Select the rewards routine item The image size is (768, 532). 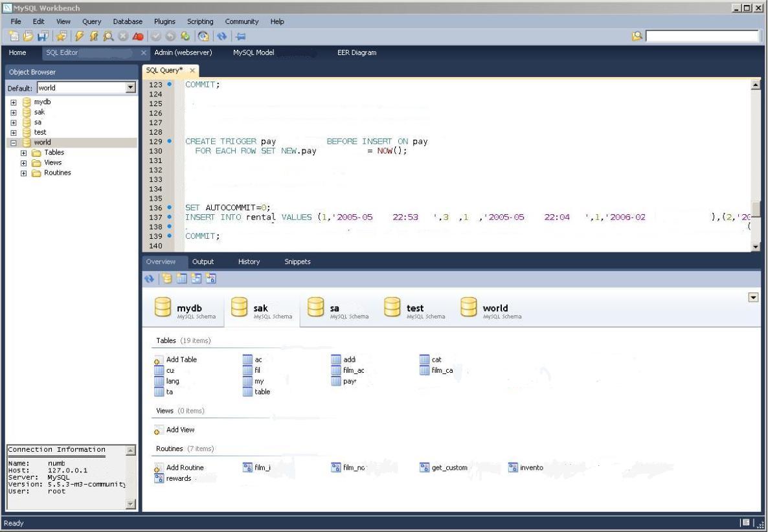click(x=173, y=479)
